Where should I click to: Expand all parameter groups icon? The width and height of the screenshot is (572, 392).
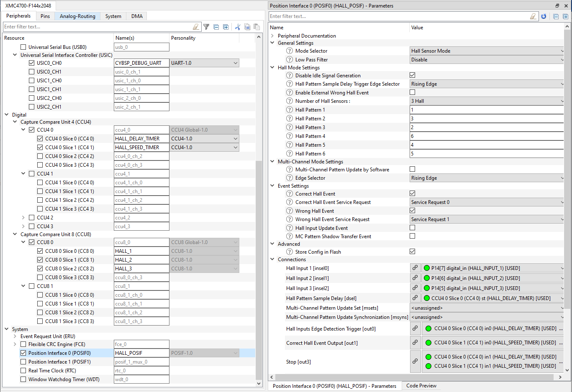tap(566, 16)
